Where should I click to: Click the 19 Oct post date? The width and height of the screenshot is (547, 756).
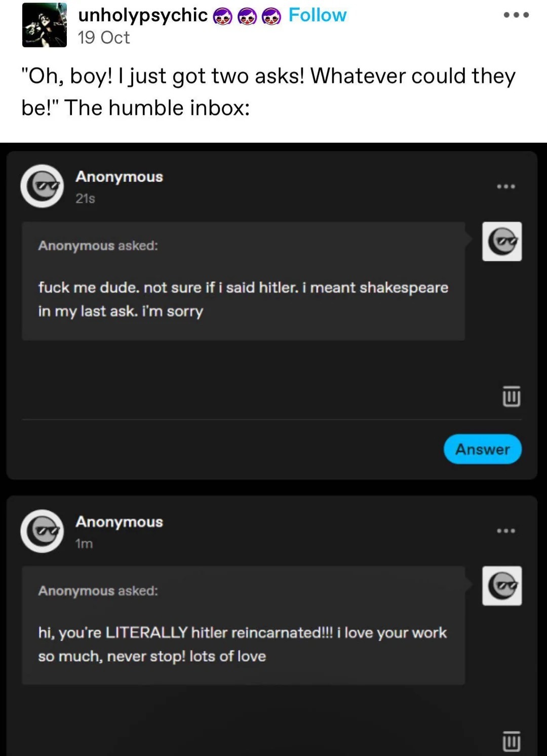tap(104, 37)
